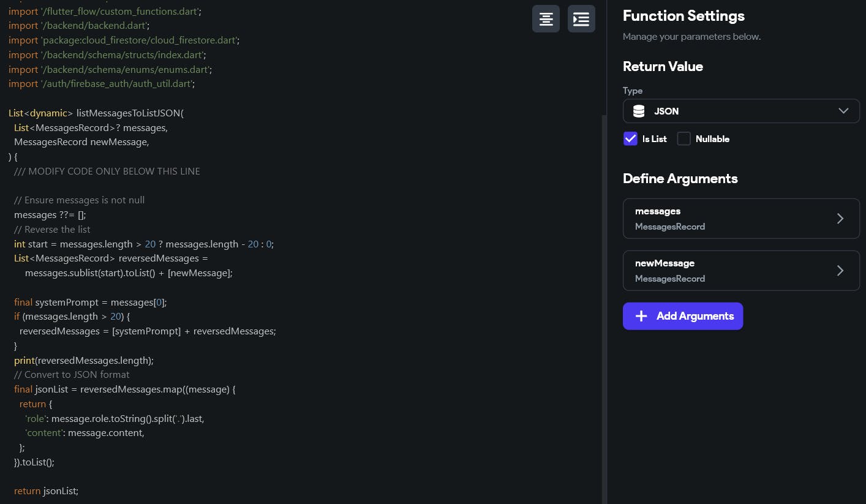
Task: Click the indent code icon
Action: click(581, 19)
